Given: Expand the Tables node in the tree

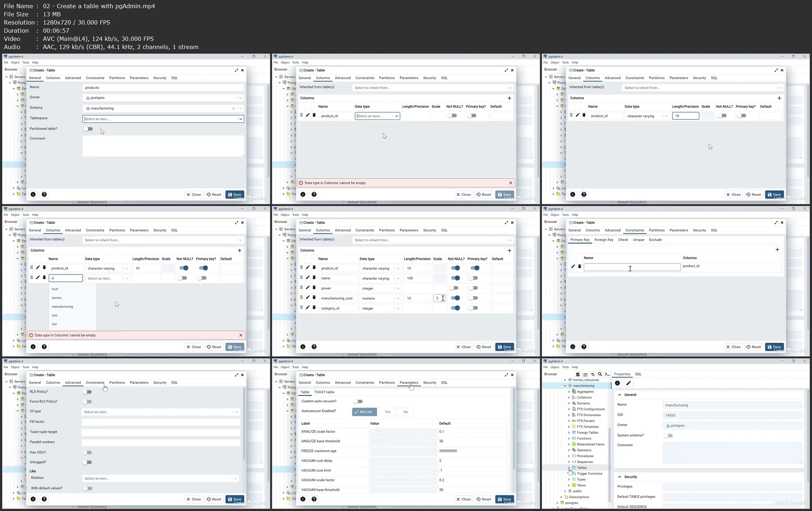Looking at the screenshot, I should point(569,468).
